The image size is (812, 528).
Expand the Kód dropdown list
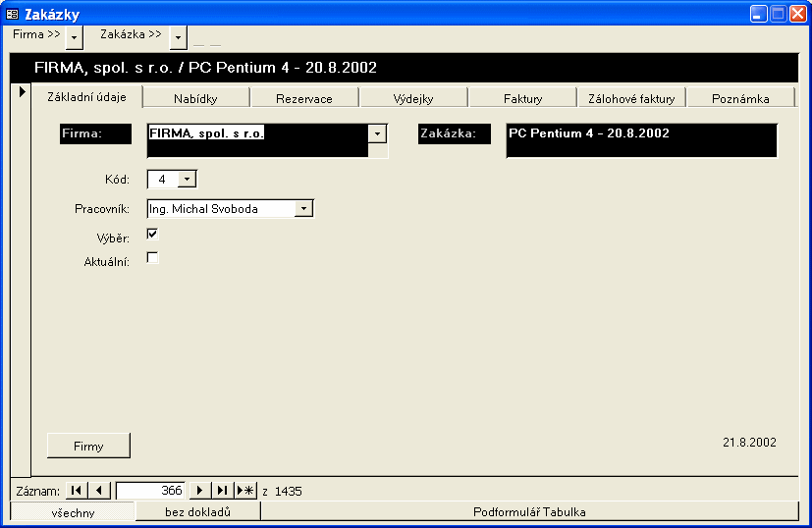pyautogui.click(x=188, y=180)
